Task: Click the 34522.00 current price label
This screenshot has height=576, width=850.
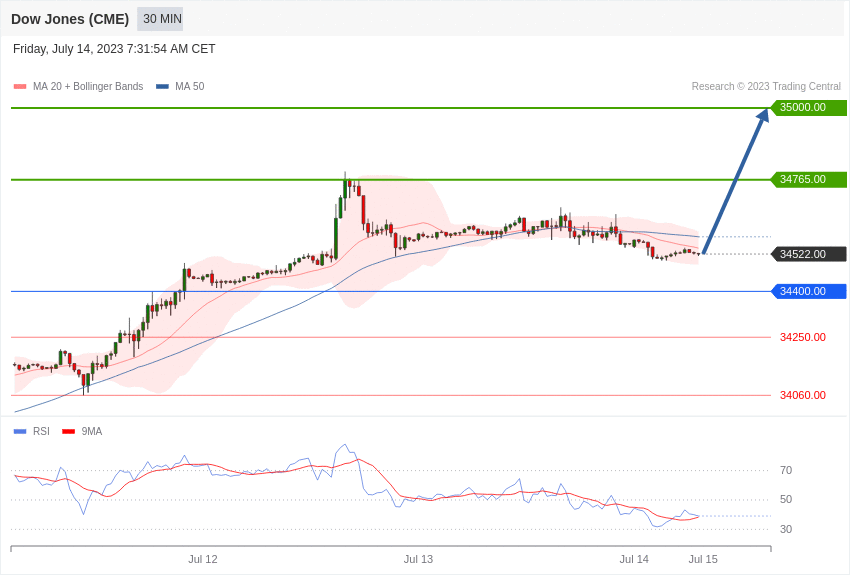Action: click(808, 254)
